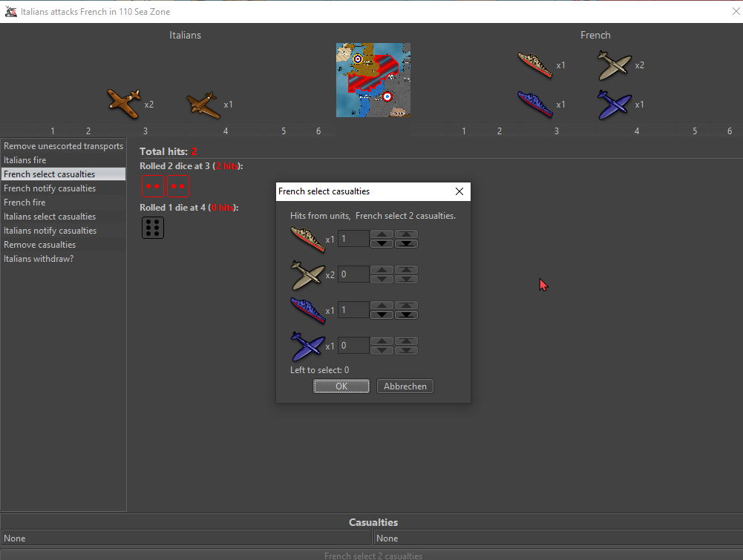Click the Italian bomber unit icon (x1)
This screenshot has width=743, height=560.
pyautogui.click(x=203, y=105)
